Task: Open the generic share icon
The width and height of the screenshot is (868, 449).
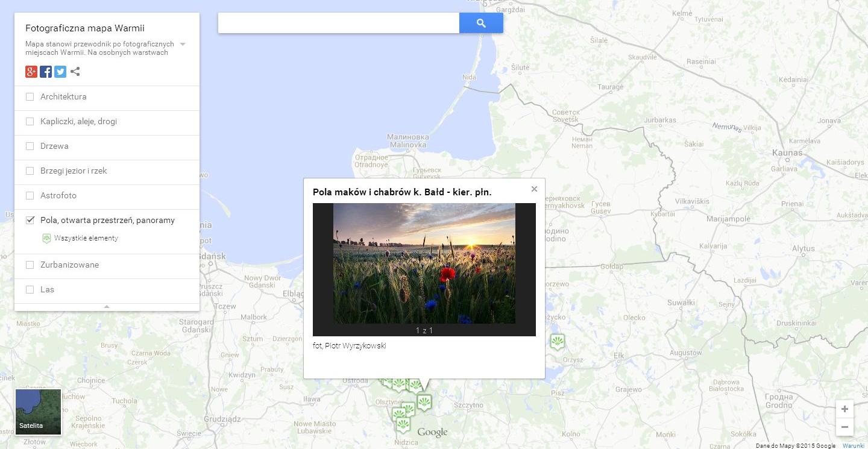Action: coord(75,72)
